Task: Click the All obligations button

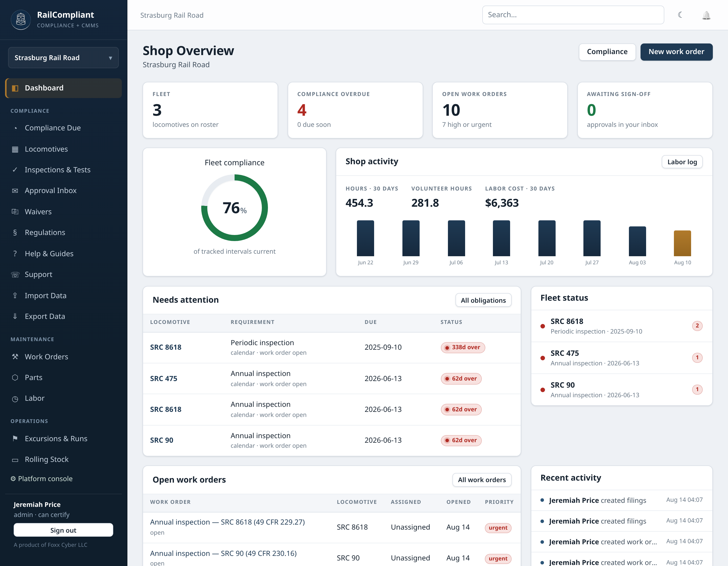Action: pos(483,300)
